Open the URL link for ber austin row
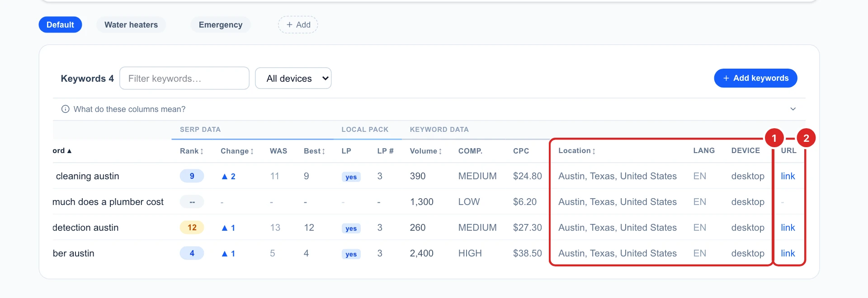Viewport: 868px width, 298px height. click(x=788, y=253)
